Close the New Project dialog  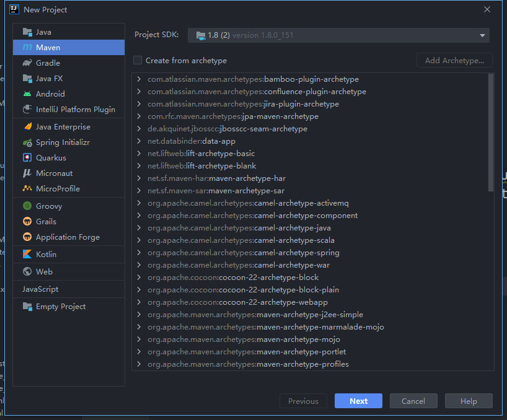487,9
